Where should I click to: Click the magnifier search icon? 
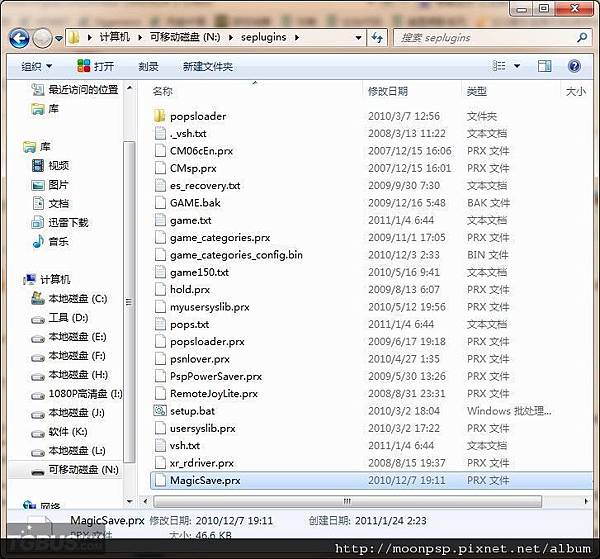[x=582, y=37]
